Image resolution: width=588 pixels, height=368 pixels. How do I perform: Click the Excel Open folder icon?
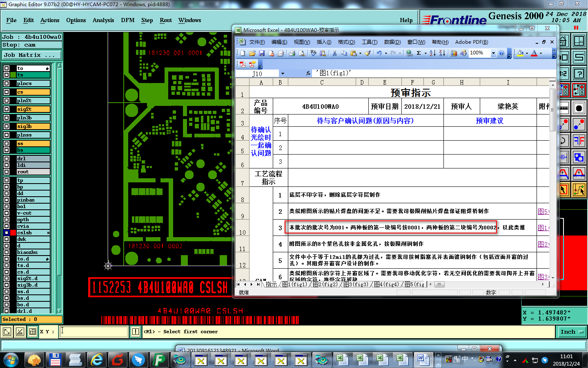pyautogui.click(x=252, y=53)
